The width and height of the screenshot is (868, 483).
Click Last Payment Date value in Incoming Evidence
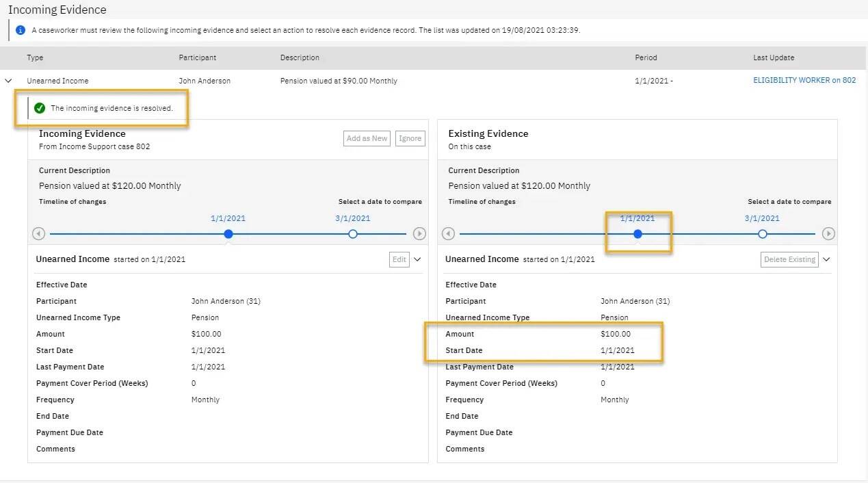tap(208, 367)
